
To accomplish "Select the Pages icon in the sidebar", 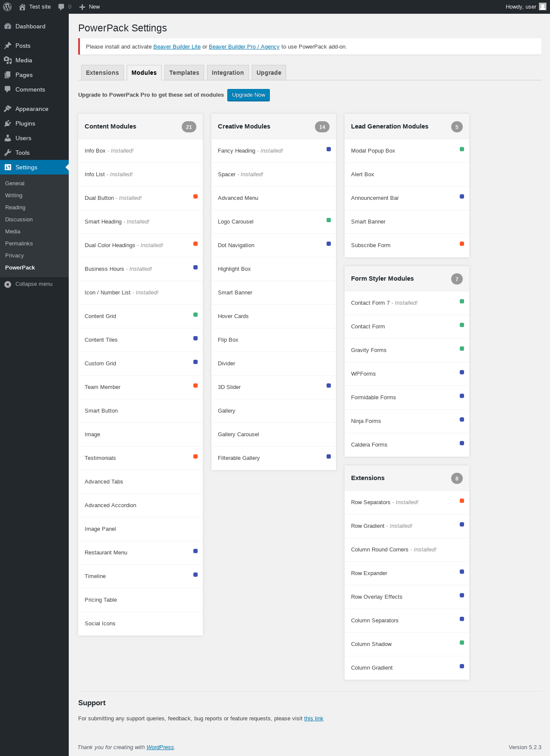I will coord(8,75).
